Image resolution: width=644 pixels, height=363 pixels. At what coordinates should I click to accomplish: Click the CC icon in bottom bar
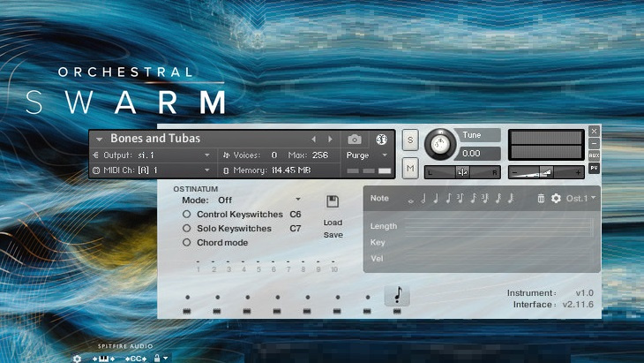coord(136,359)
